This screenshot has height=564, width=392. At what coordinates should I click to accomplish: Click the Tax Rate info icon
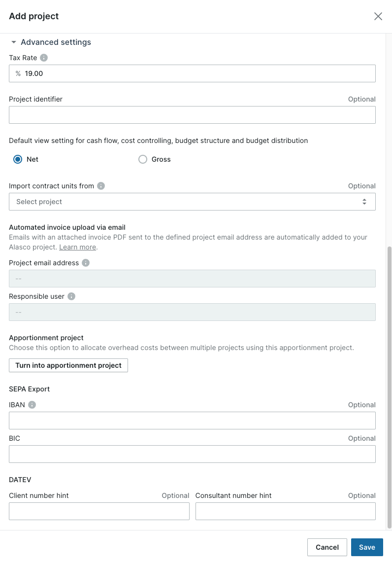[44, 58]
